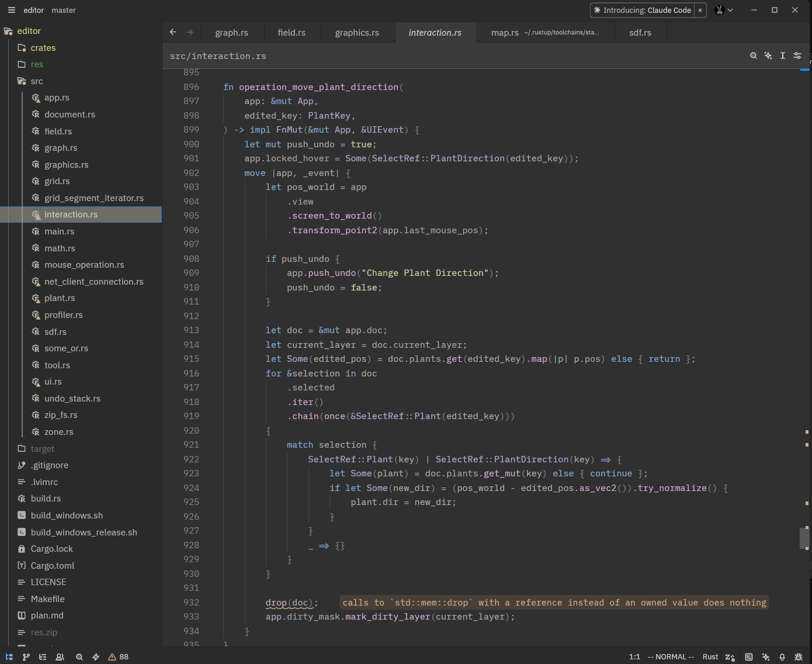Click the lightning bolt icon in status bar
This screenshot has height=664, width=812.
[x=96, y=657]
